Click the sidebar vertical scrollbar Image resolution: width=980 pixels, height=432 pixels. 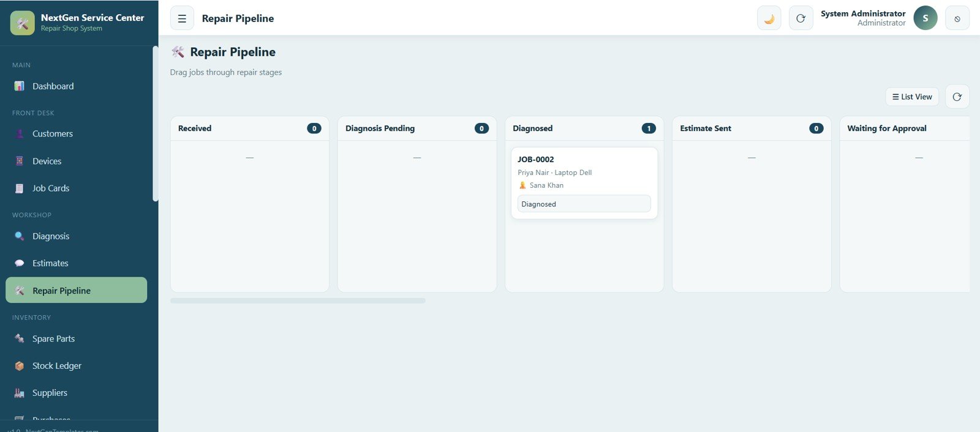pyautogui.click(x=156, y=124)
